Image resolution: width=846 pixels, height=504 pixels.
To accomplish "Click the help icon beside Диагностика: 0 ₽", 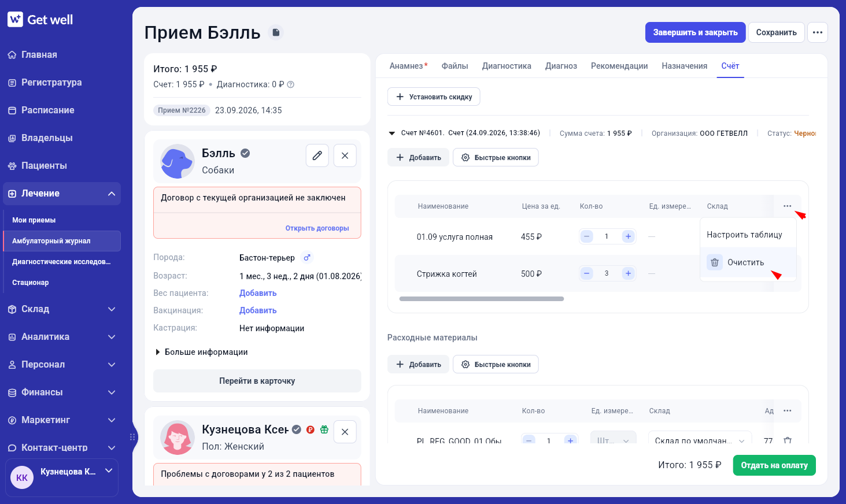I will pos(291,84).
